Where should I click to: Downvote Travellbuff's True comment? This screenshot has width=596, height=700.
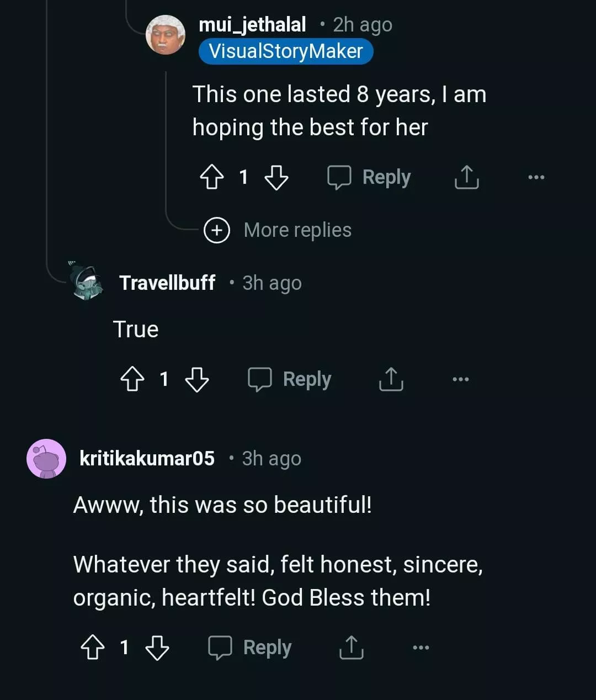197,380
